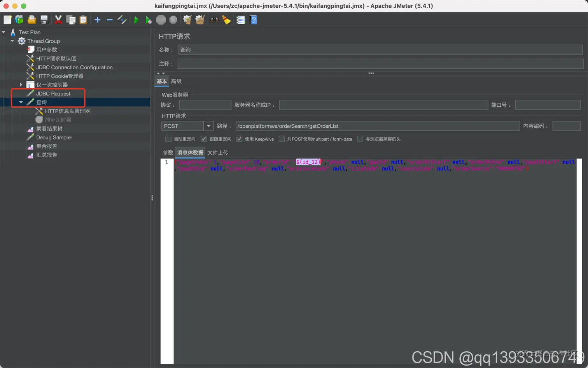
Task: Select the Test Plan root node
Action: point(29,32)
